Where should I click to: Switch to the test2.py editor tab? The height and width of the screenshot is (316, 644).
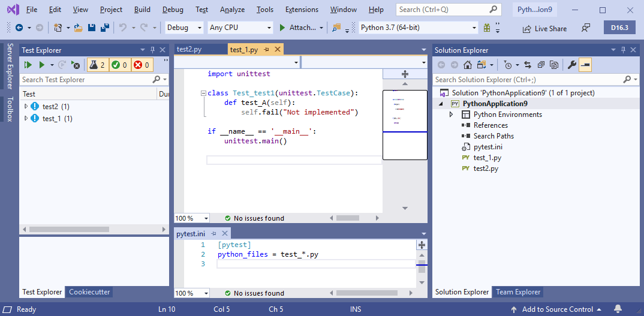click(189, 49)
